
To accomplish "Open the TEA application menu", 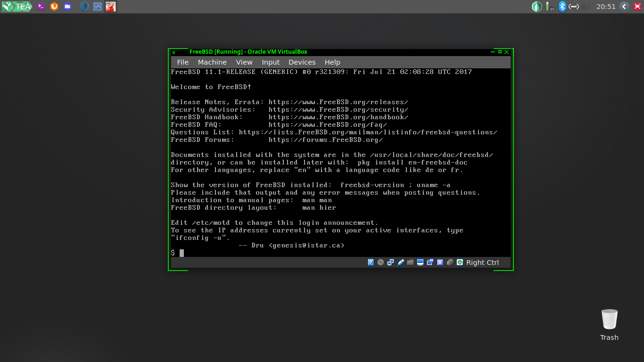I will [x=17, y=7].
